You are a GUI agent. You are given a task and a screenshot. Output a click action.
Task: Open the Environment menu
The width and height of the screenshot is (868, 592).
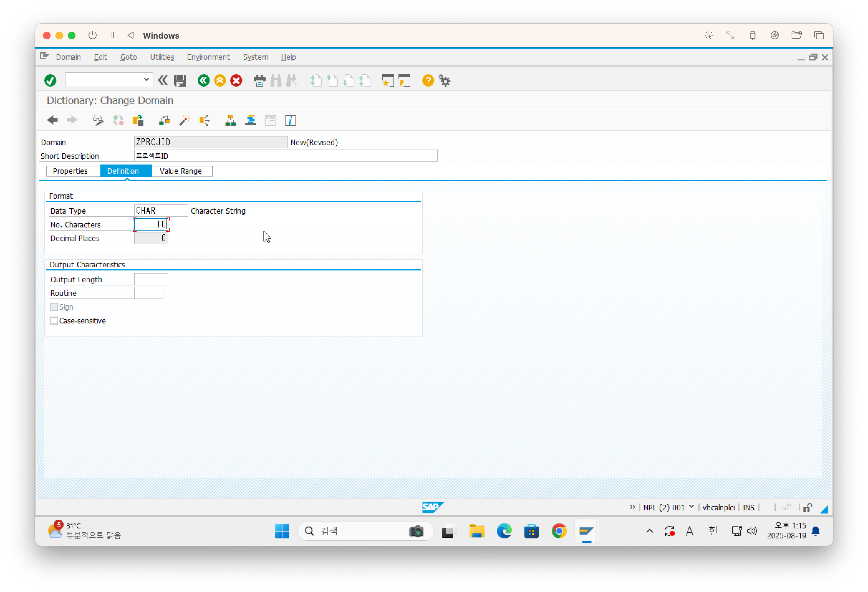(208, 57)
